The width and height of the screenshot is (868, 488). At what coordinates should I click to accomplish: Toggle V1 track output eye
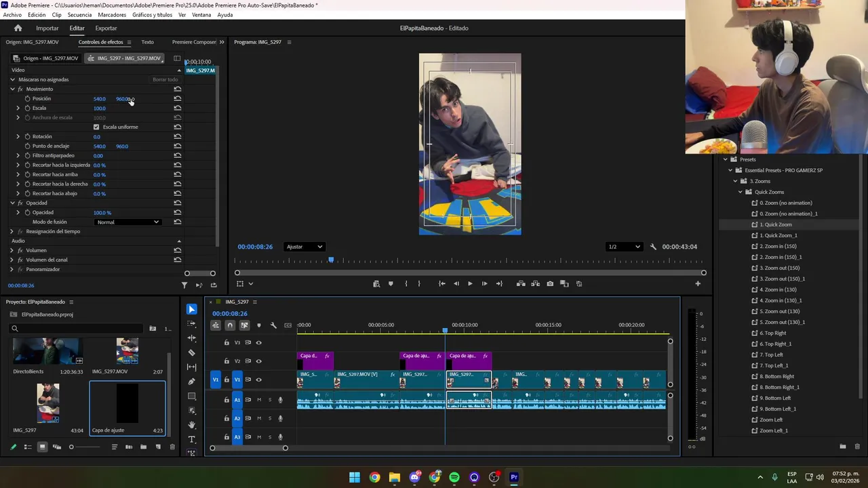click(x=258, y=380)
